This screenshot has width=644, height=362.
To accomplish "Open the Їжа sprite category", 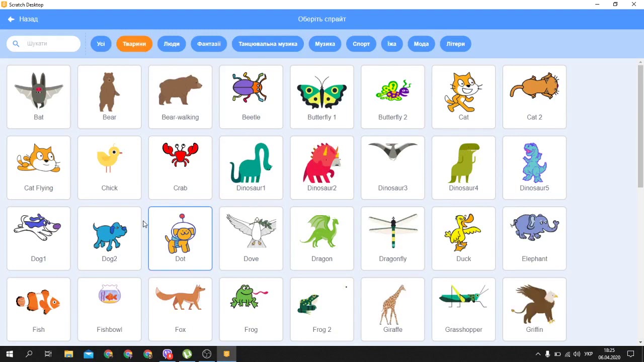I will point(392,44).
